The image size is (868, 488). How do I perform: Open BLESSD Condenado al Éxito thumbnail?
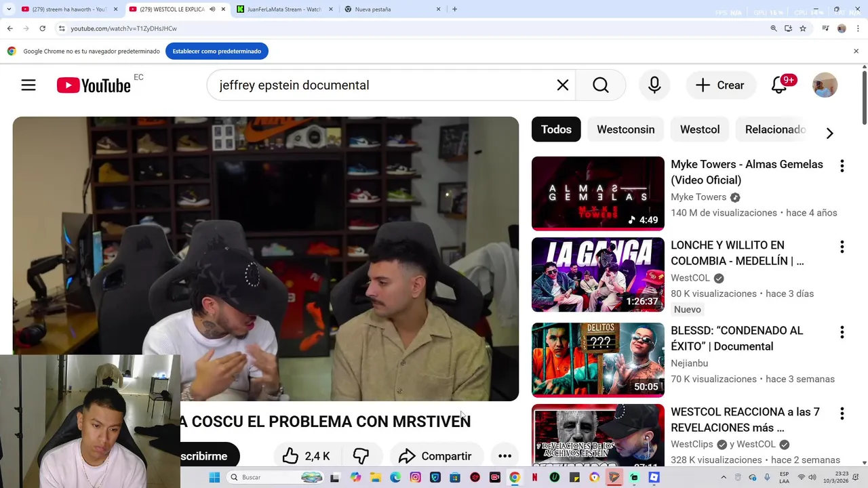[x=598, y=360]
